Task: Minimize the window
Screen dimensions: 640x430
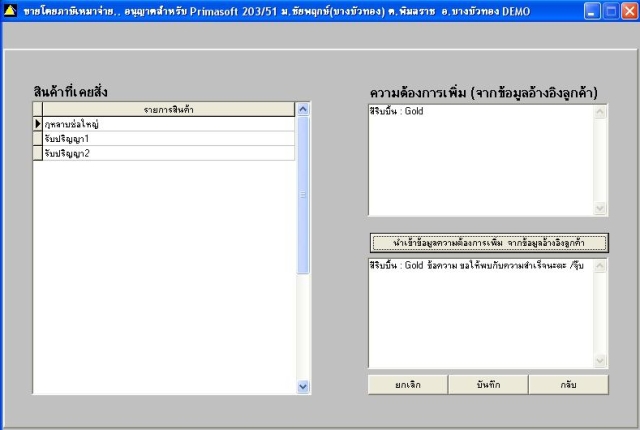Action: (591, 11)
